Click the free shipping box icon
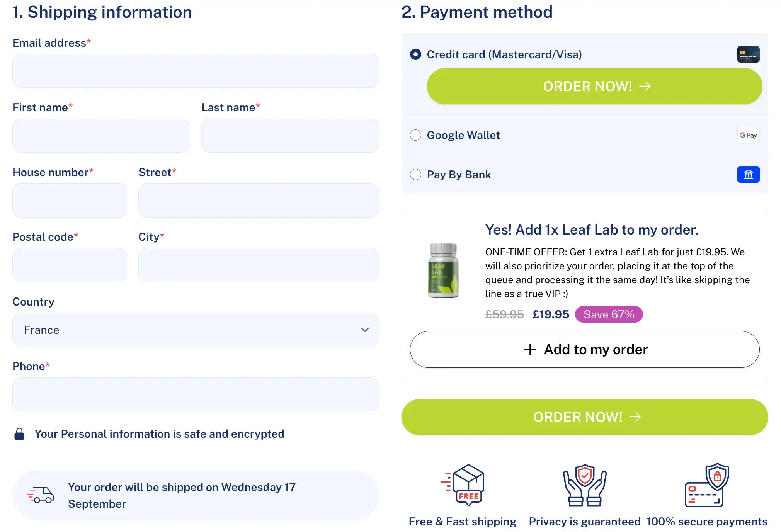This screenshot has height=532, width=781. [463, 485]
